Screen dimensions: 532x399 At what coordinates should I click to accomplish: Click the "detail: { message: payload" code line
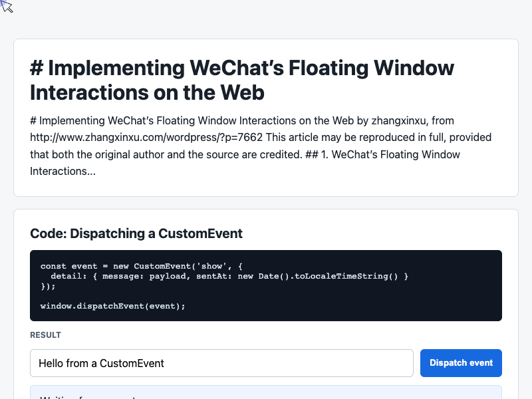229,276
